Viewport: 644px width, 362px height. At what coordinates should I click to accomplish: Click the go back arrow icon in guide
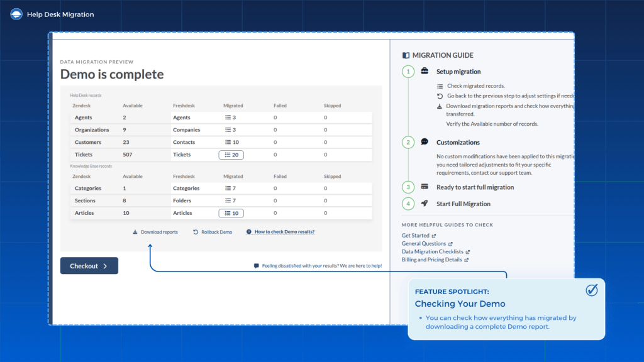click(x=440, y=96)
